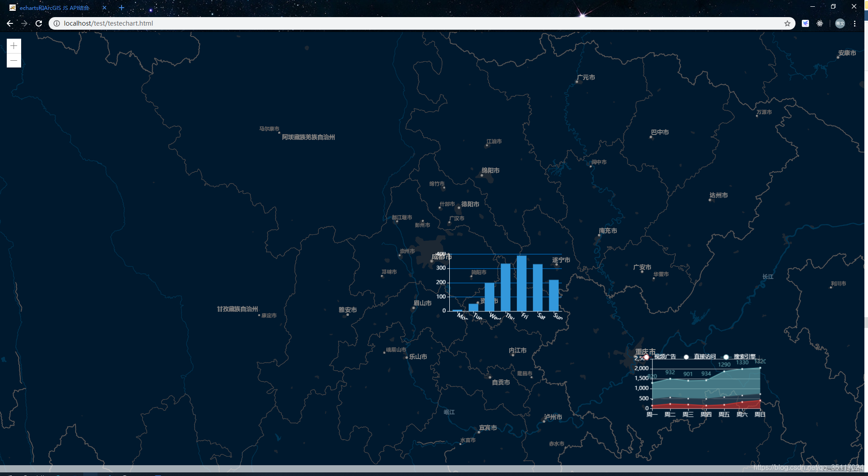Select the echarts和ArcGIS JS API结合 tab
This screenshot has width=868, height=476.
(x=54, y=8)
